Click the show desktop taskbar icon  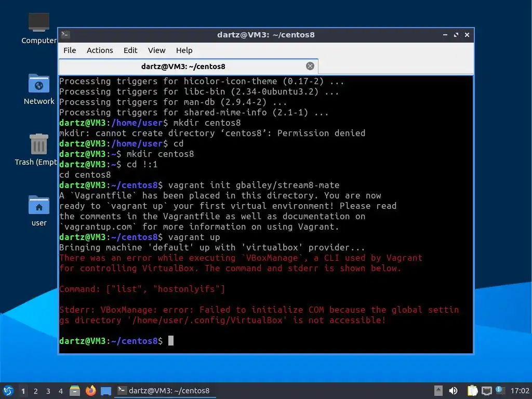pyautogui.click(x=106, y=391)
